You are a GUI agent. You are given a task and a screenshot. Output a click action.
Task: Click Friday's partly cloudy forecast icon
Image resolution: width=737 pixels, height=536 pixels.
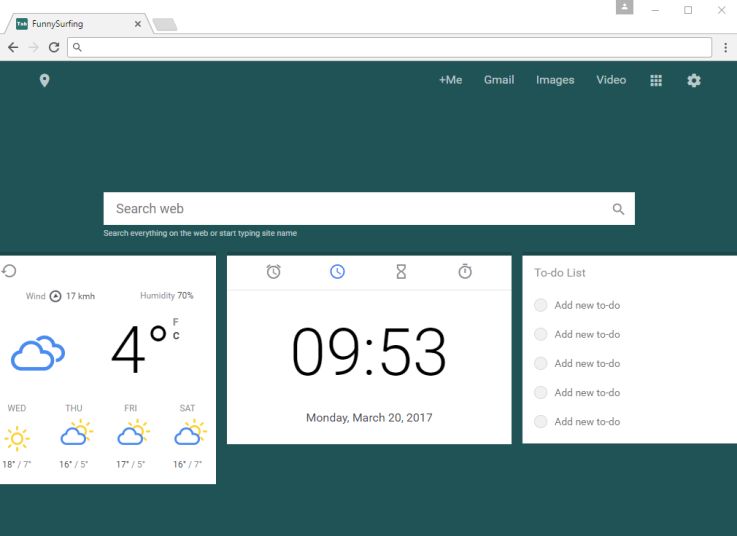pyautogui.click(x=133, y=433)
